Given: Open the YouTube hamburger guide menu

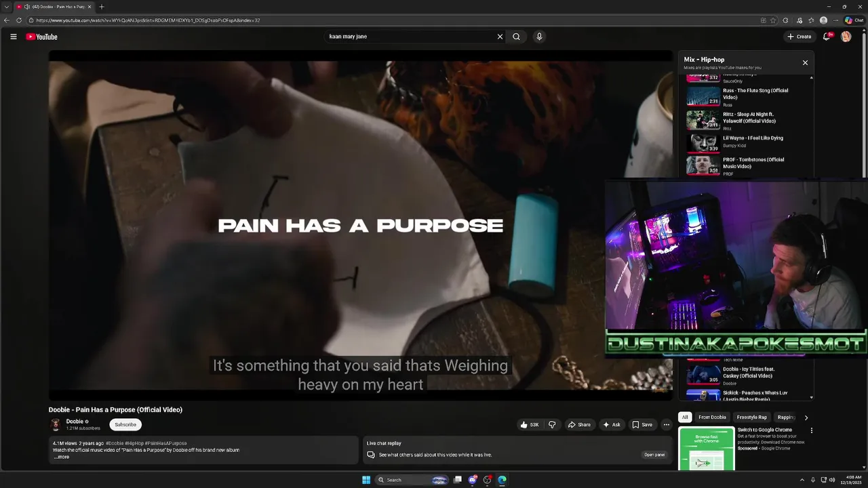Looking at the screenshot, I should click(13, 37).
